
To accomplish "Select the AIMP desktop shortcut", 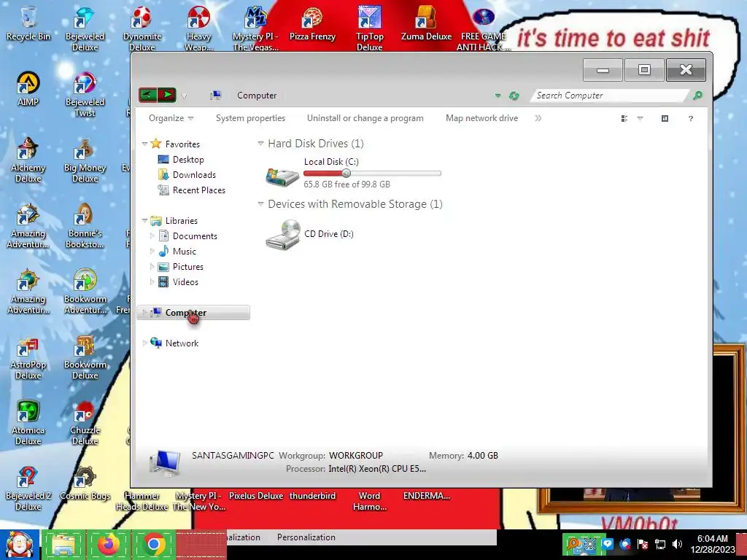I will tap(28, 88).
